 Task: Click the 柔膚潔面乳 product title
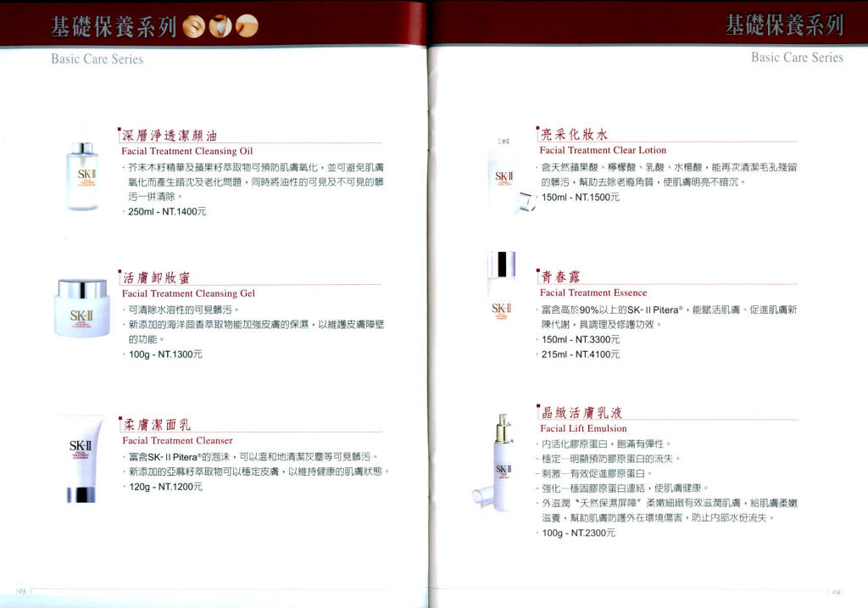pos(157,424)
